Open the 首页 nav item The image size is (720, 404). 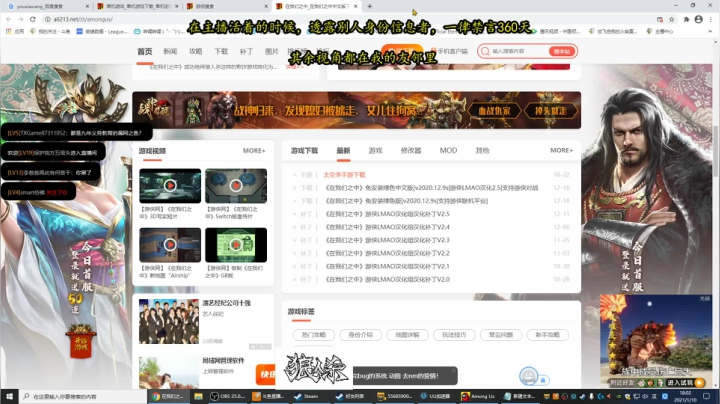[x=145, y=51]
